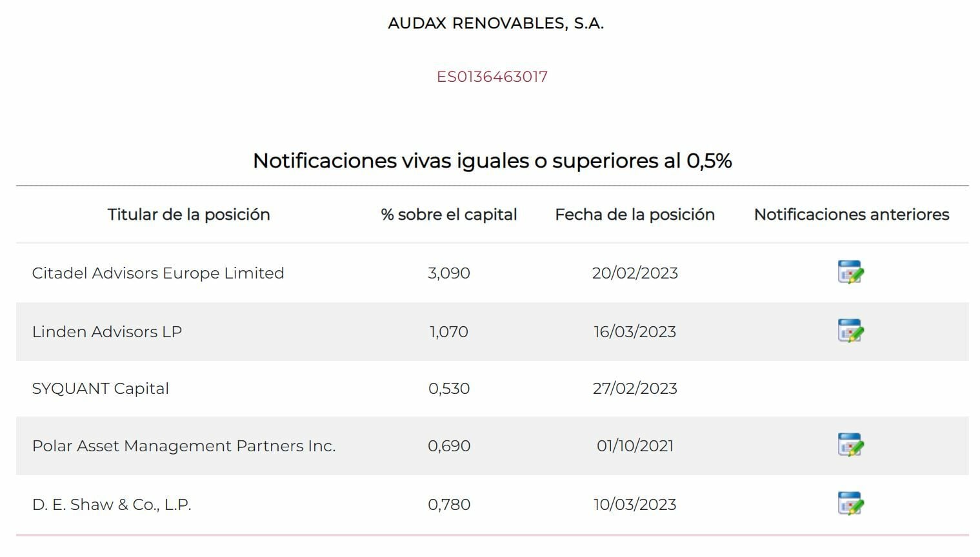Select the 0,530 percentage for SYQUANT

pyautogui.click(x=449, y=389)
